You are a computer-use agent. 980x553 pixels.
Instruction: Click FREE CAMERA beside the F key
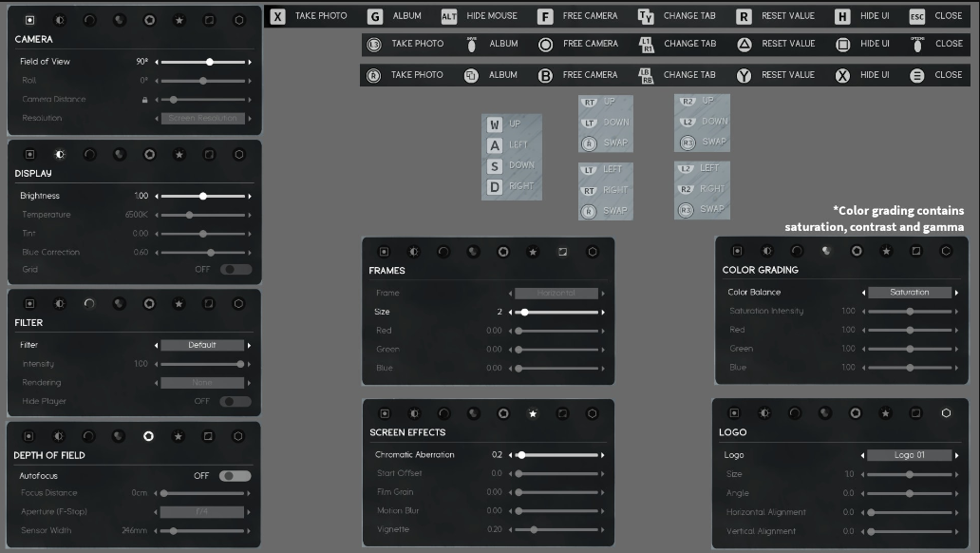coord(590,15)
